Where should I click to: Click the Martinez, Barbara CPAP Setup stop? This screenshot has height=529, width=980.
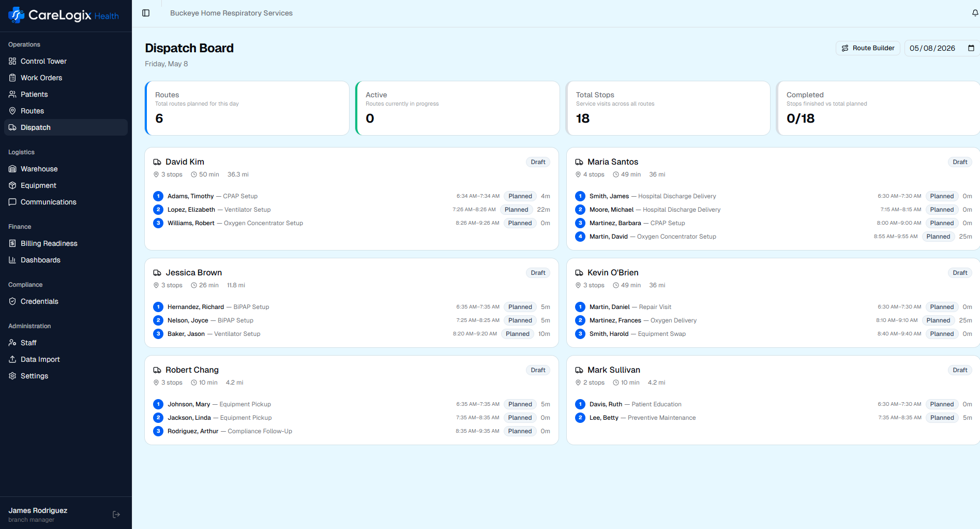774,223
